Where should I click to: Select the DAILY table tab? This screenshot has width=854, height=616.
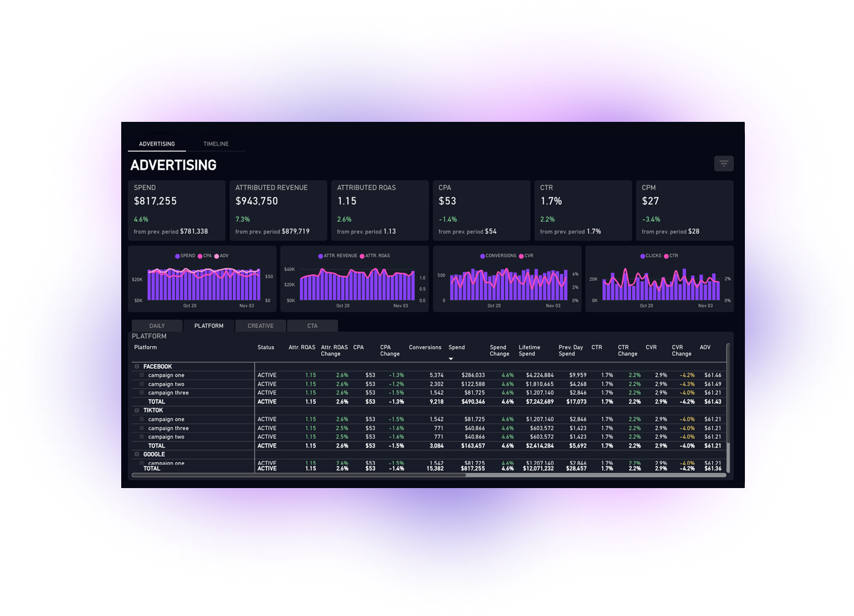pyautogui.click(x=157, y=326)
